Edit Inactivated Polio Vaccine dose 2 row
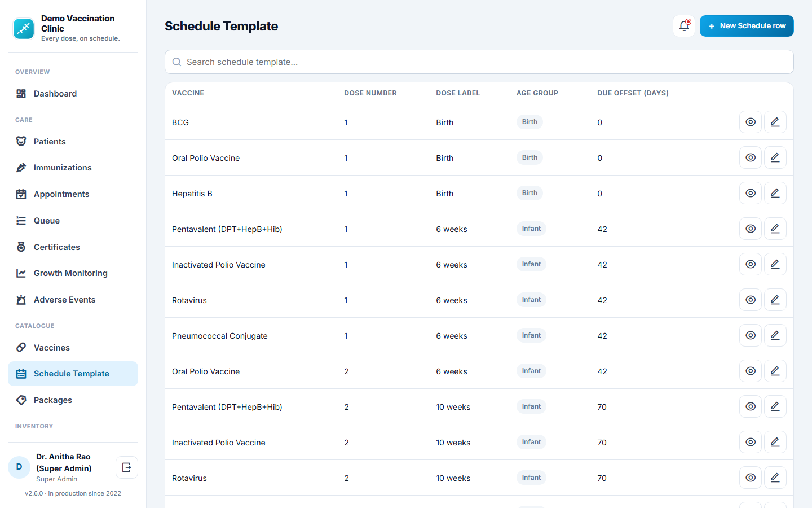Screen dimensions: 812x508 pos(775,442)
